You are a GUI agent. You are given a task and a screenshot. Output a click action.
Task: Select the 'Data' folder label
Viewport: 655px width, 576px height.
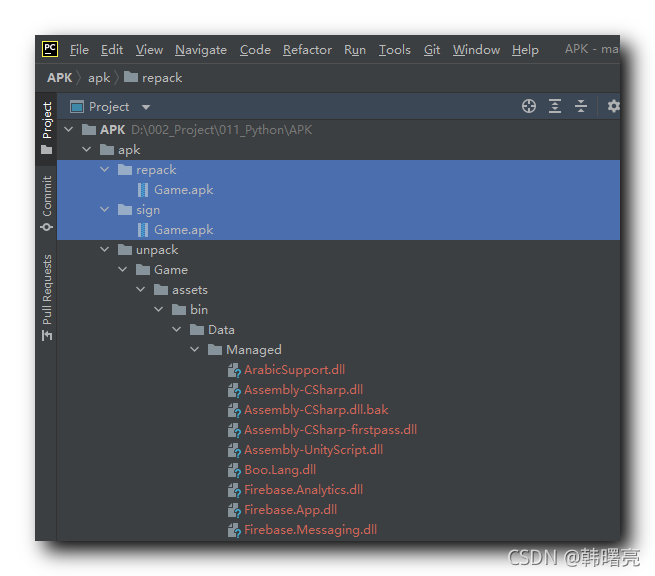(x=221, y=330)
